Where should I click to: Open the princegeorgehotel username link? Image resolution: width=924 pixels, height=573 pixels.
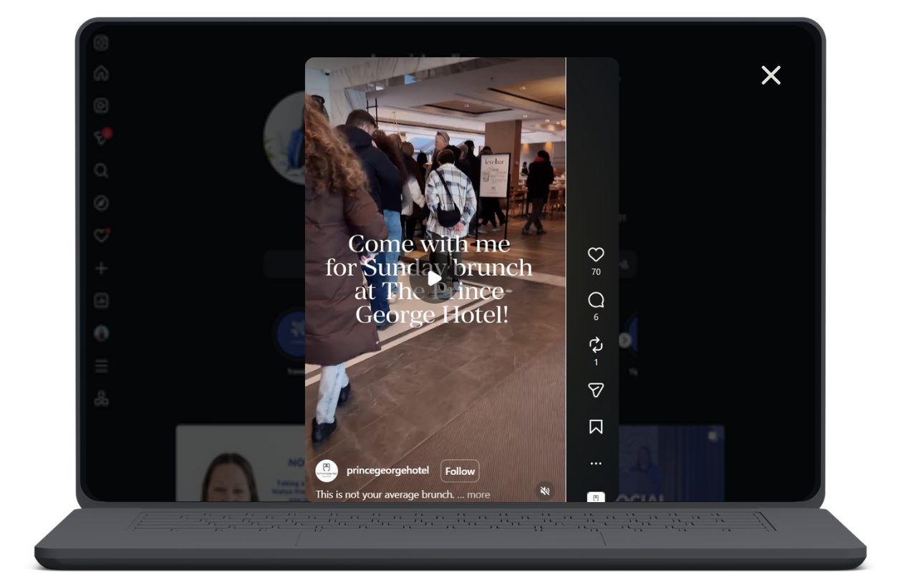click(x=388, y=471)
